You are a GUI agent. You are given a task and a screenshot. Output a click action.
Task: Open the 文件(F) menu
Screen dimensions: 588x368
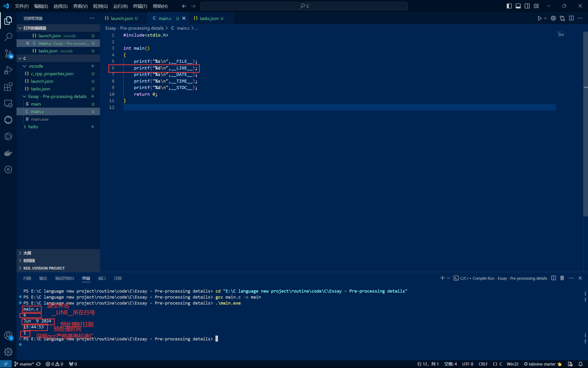click(x=22, y=6)
